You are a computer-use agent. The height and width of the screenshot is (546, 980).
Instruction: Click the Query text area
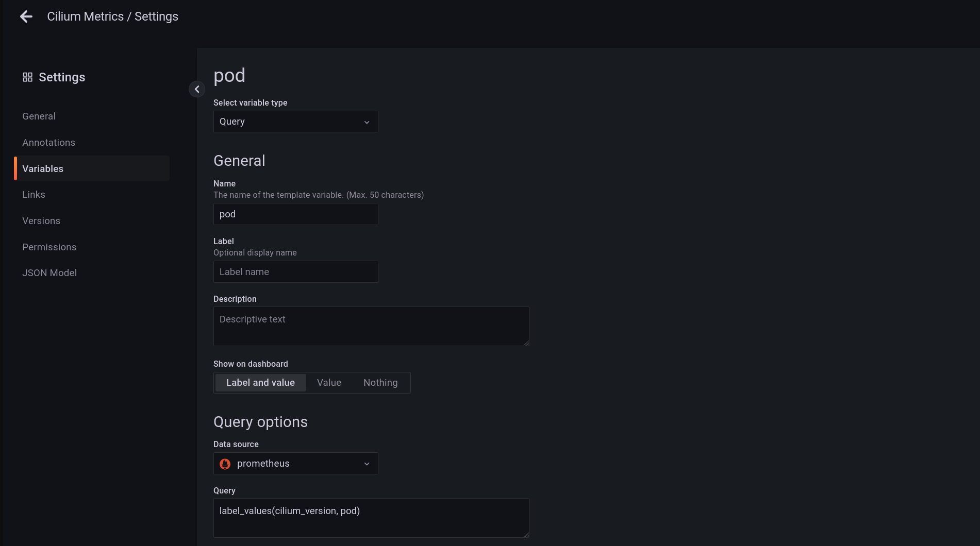371,518
